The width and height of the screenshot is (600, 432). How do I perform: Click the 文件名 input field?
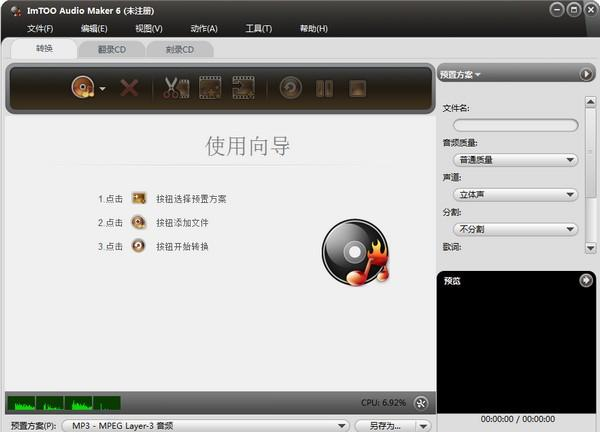pos(515,125)
